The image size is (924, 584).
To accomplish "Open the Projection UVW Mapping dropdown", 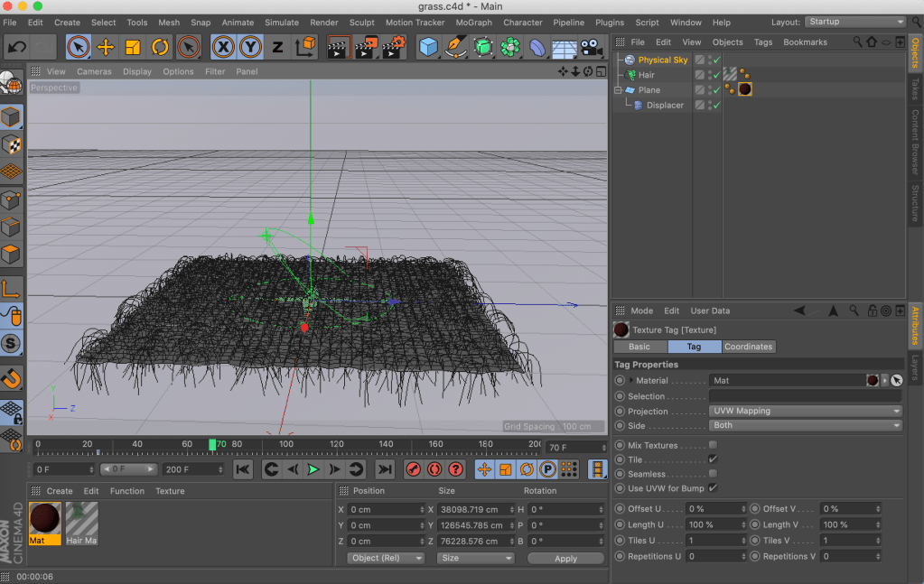I will pyautogui.click(x=806, y=411).
